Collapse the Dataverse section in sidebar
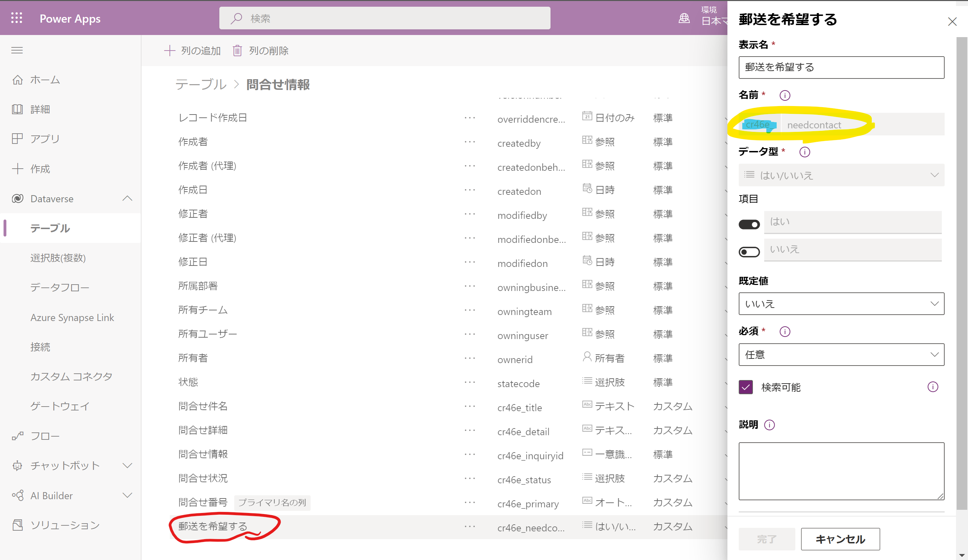The height and width of the screenshot is (560, 968). pos(127,199)
